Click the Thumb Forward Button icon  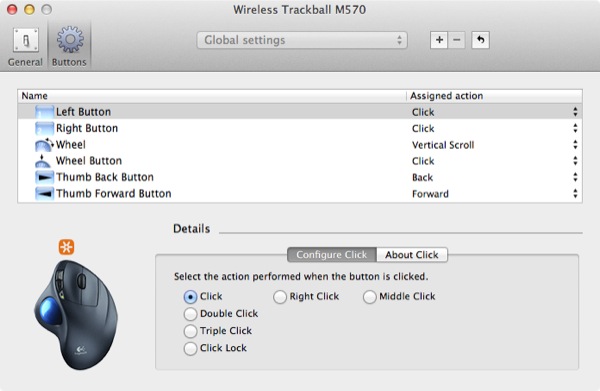click(x=44, y=194)
